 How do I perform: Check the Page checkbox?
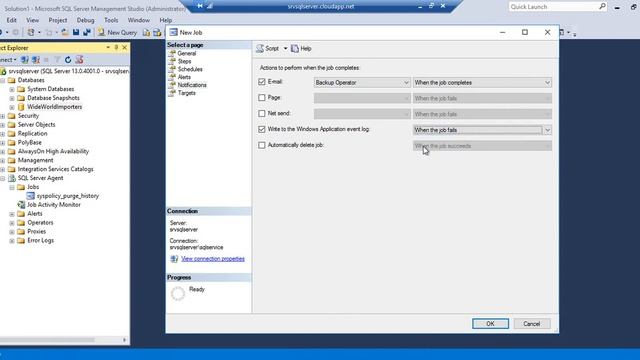tap(262, 98)
